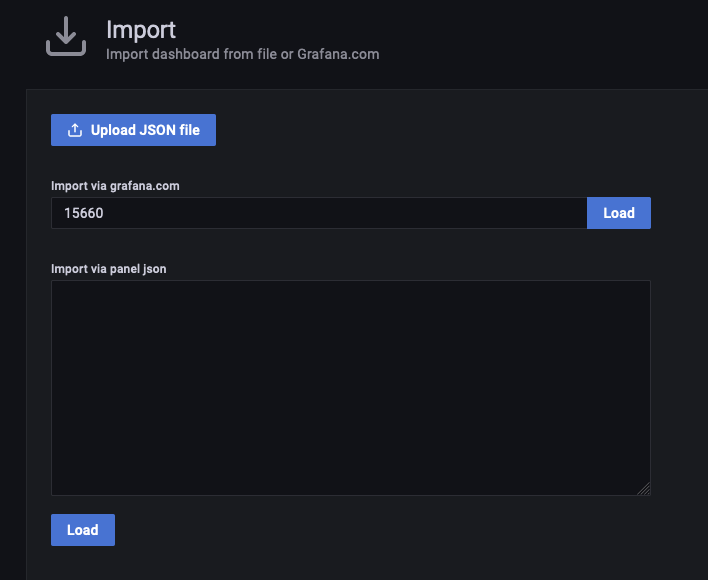Click the Import download icon in header
The image size is (708, 580).
click(66, 37)
